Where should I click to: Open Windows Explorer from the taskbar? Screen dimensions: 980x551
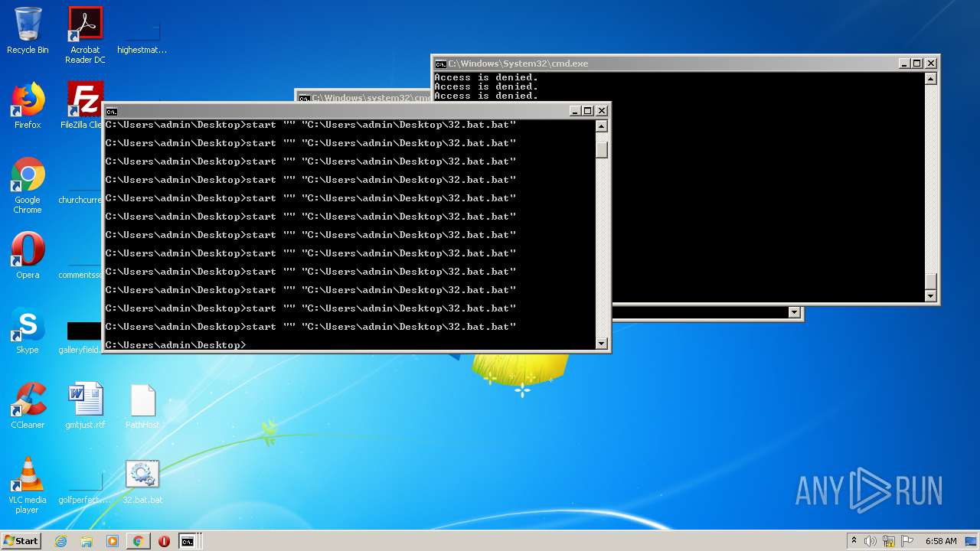pos(87,541)
